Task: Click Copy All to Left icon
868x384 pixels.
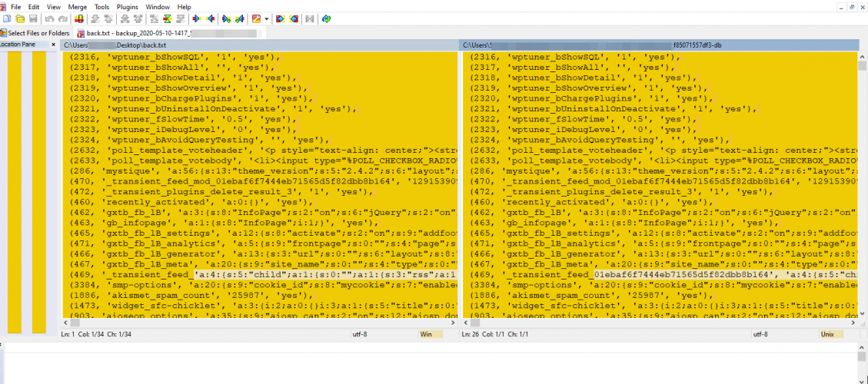Action: coord(294,18)
